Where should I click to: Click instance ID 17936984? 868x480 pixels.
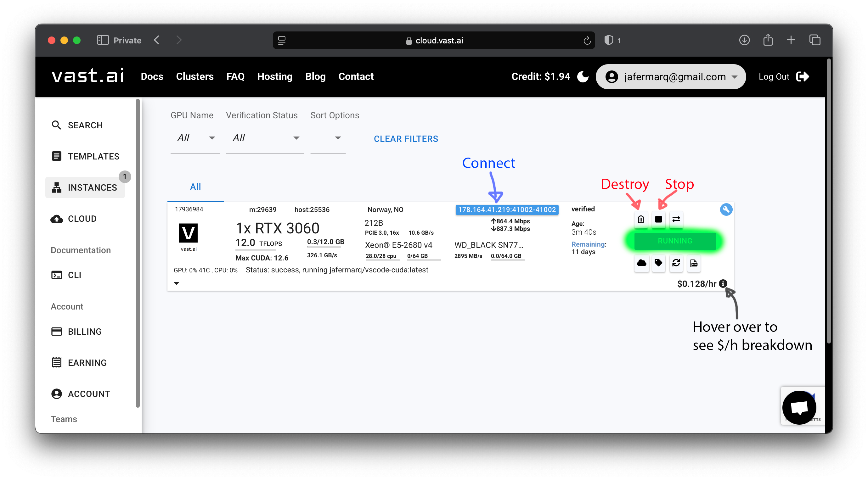click(x=189, y=209)
